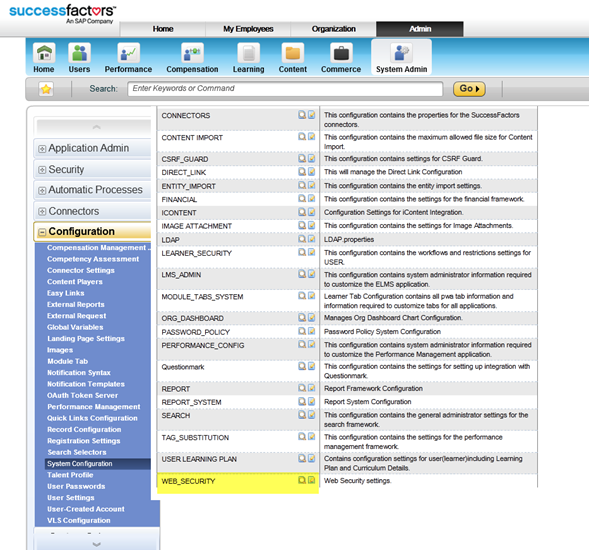Open the Notification Templates link
Image resolution: width=589 pixels, height=550 pixels.
click(x=86, y=384)
